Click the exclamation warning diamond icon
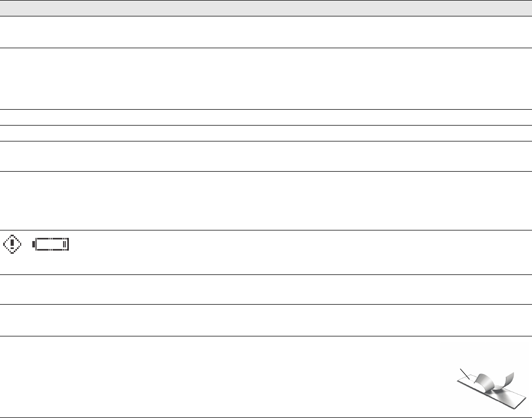 point(12,244)
